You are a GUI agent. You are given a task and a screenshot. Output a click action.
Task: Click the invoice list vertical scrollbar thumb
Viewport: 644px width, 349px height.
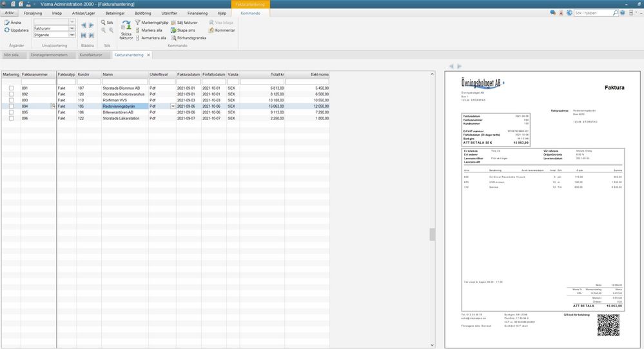click(432, 235)
